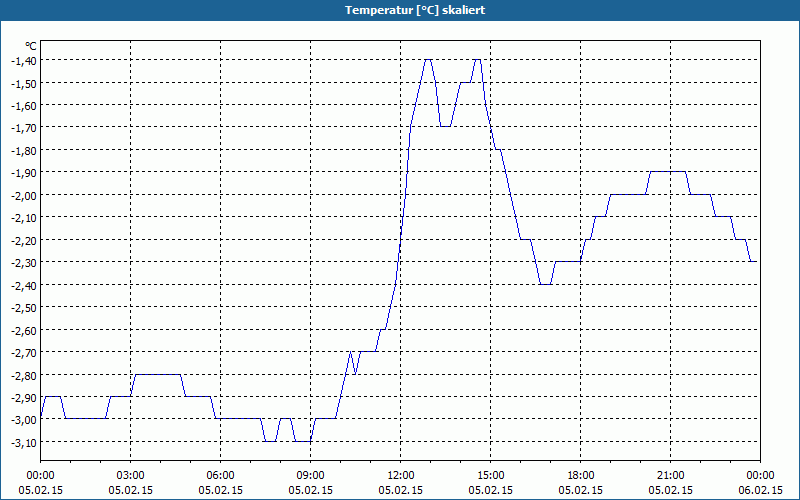The height and width of the screenshot is (500, 800).
Task: Click the 21:00 time axis label
Action: 670,476
